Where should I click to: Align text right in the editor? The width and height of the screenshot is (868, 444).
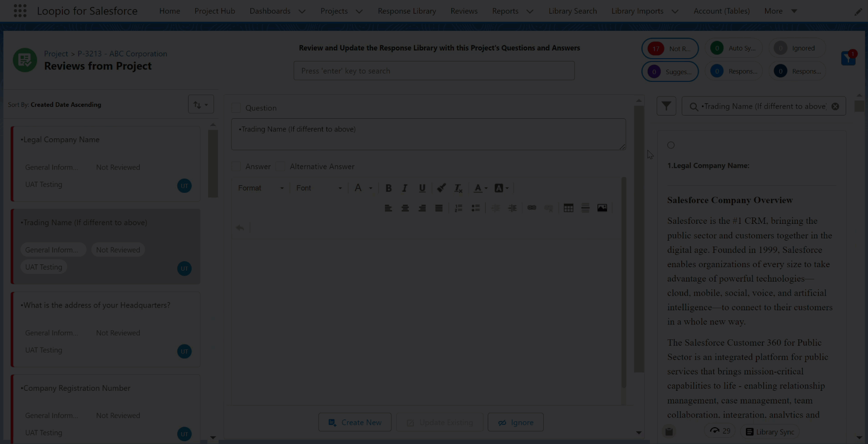(422, 208)
